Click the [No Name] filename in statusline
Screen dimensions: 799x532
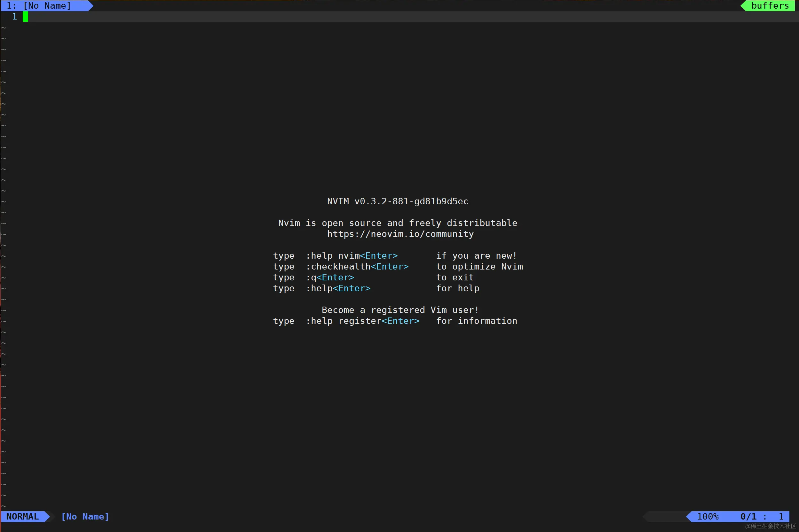tap(85, 516)
